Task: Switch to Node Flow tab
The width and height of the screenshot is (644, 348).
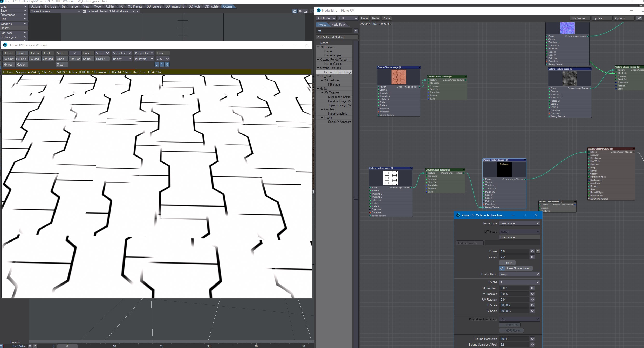Action: click(338, 25)
